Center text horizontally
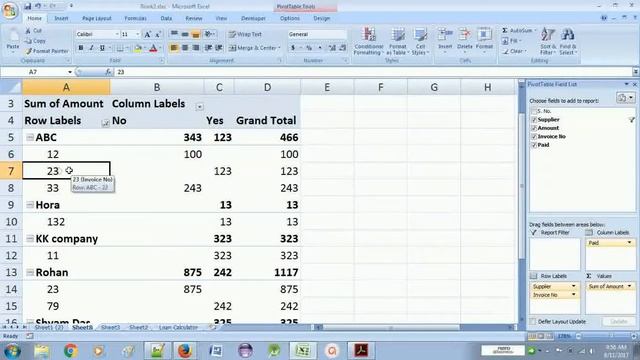 (185, 48)
